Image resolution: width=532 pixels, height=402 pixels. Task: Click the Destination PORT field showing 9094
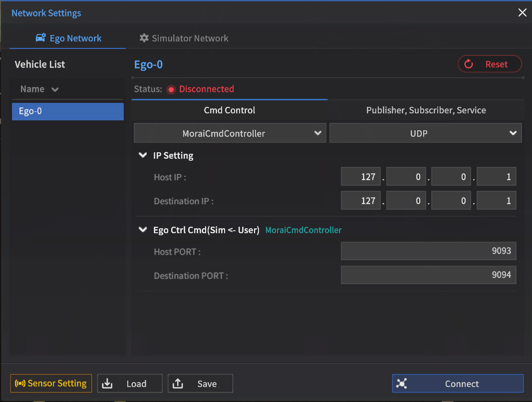428,275
